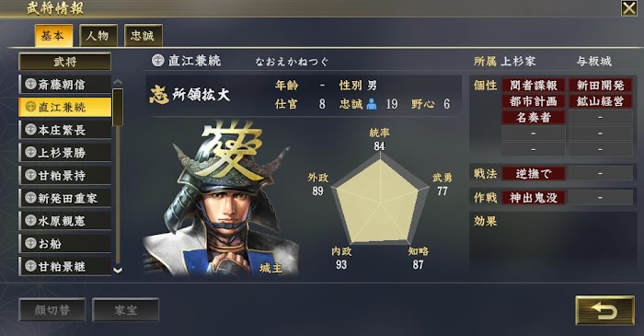Viewport: 644px width, 336px height.
Task: Select 新発田重家 in the officer list
Action: pyautogui.click(x=65, y=198)
